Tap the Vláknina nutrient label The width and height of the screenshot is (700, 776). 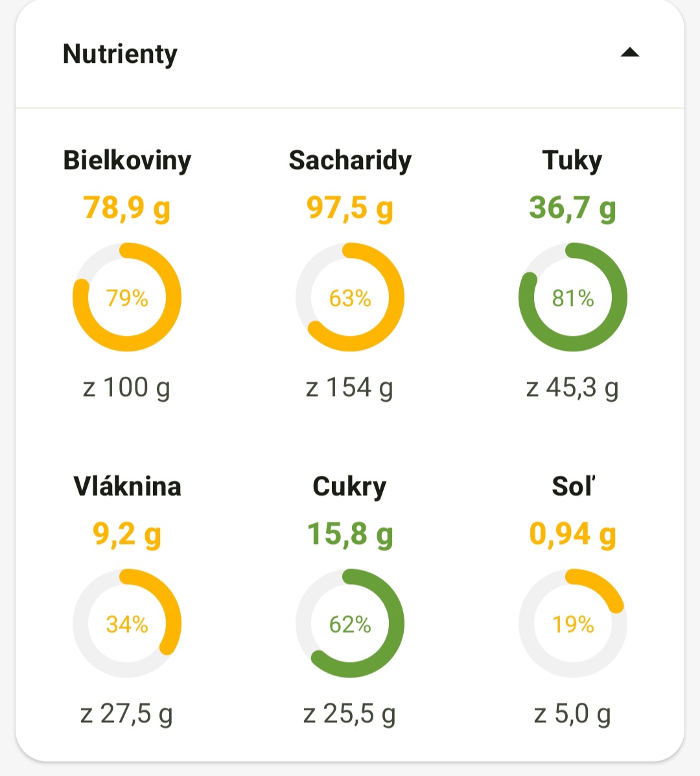[x=127, y=486]
